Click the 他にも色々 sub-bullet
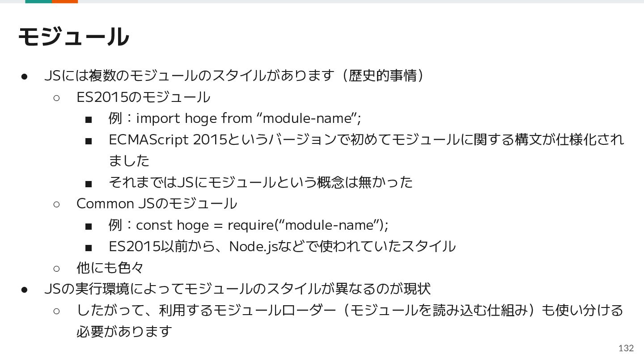 tap(110, 268)
